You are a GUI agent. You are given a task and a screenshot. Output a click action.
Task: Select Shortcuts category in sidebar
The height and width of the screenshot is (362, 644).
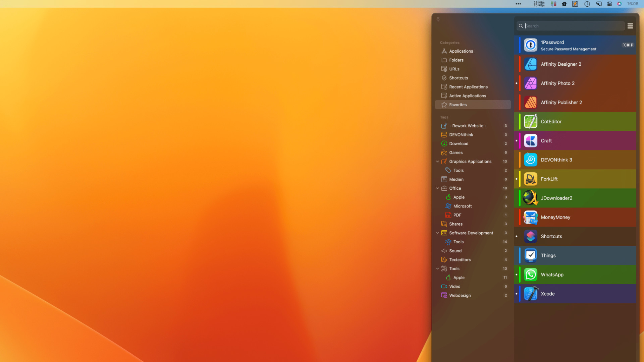[x=458, y=77]
